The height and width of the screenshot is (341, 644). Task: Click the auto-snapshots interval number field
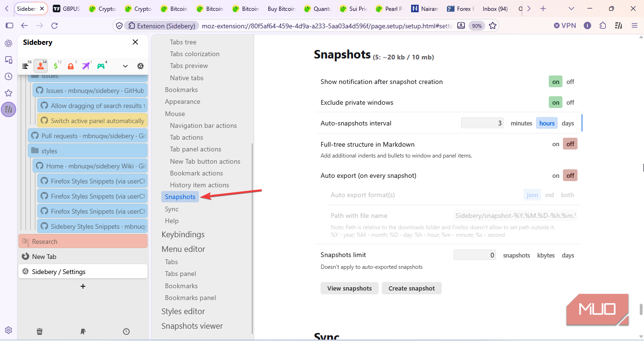(x=482, y=123)
